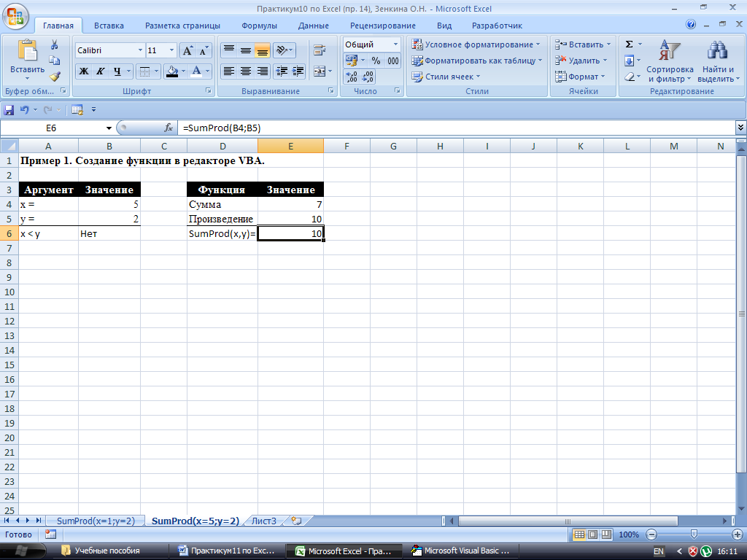Expand Форматировать как таблицу menu
The image size is (747, 560).
(x=477, y=61)
